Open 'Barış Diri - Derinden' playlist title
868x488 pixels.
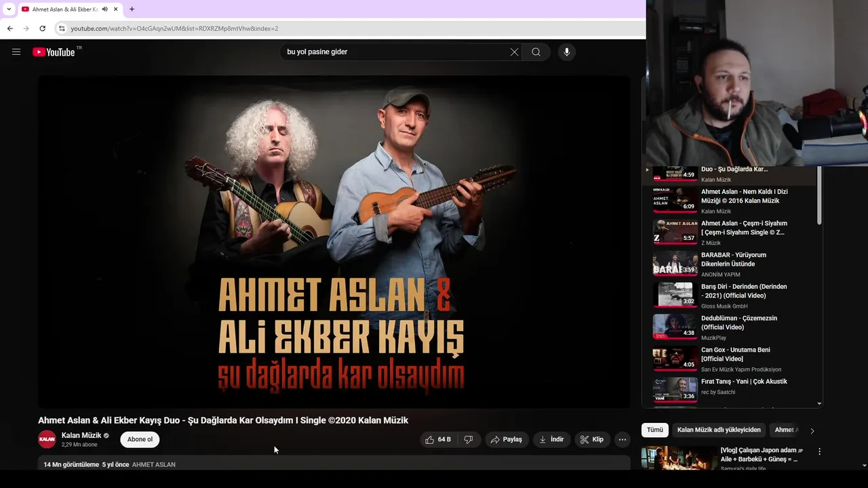(x=743, y=291)
